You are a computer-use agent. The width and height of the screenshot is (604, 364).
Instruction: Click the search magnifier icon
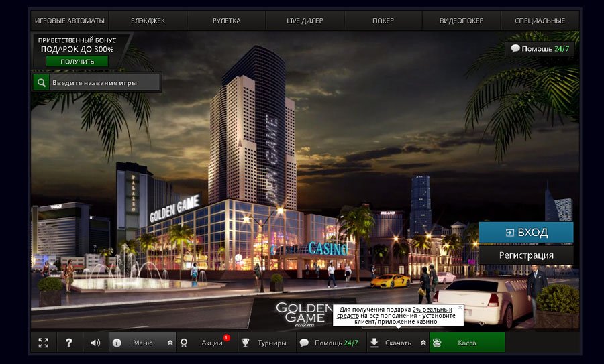point(42,82)
